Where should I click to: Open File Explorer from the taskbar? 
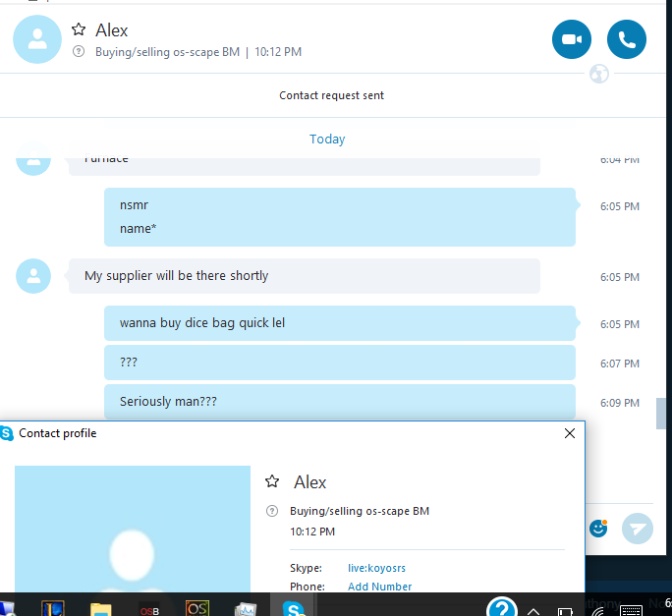click(101, 609)
